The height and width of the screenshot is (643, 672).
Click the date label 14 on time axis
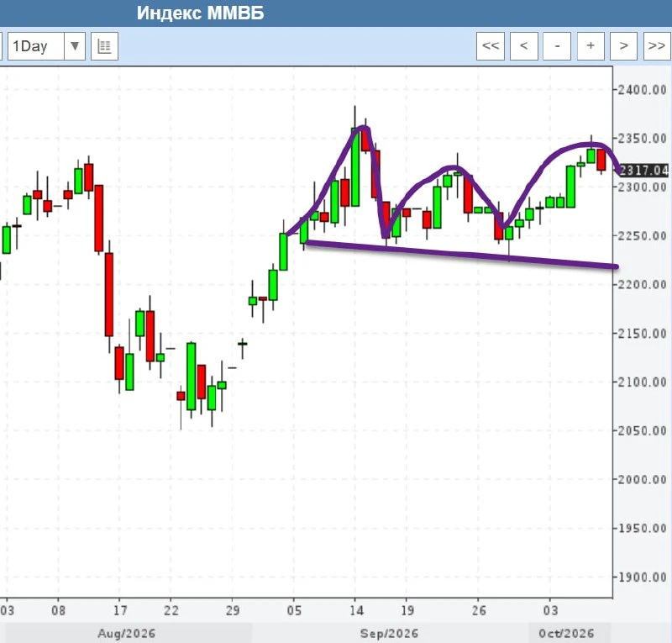pyautogui.click(x=356, y=610)
